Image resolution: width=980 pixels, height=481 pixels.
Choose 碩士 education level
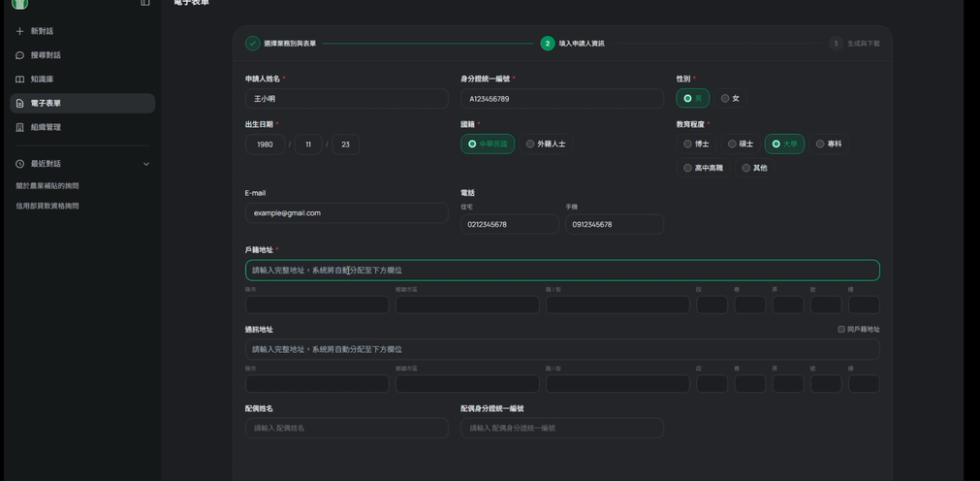tap(740, 144)
